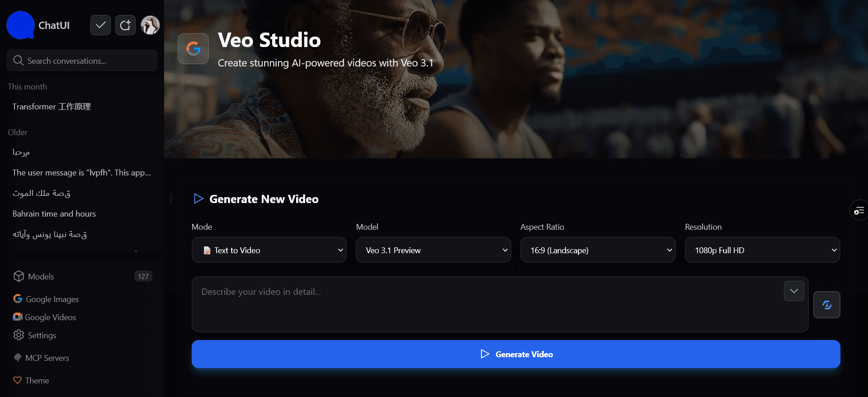Open the Aspect Ratio 16:9 Landscape dropdown
The width and height of the screenshot is (868, 397).
coord(598,250)
